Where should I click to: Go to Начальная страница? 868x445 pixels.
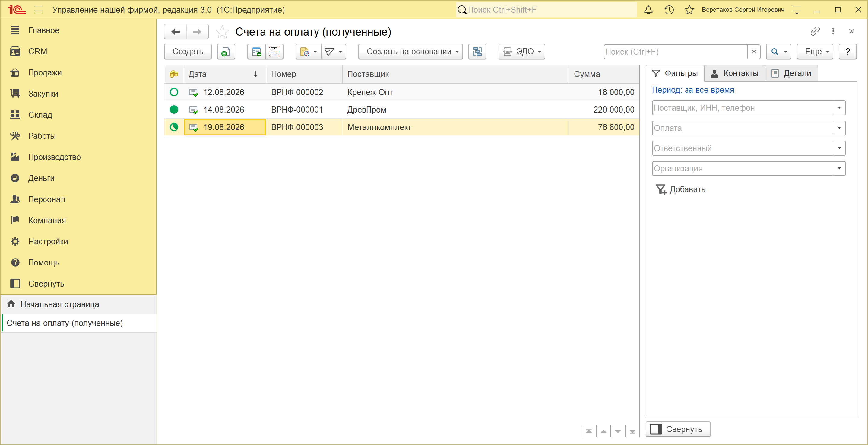pos(79,304)
